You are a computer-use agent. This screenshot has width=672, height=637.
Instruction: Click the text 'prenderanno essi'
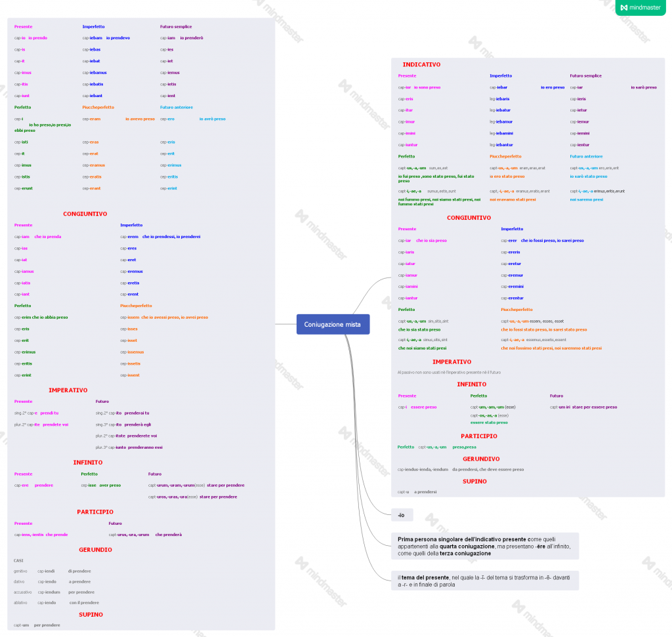click(145, 447)
